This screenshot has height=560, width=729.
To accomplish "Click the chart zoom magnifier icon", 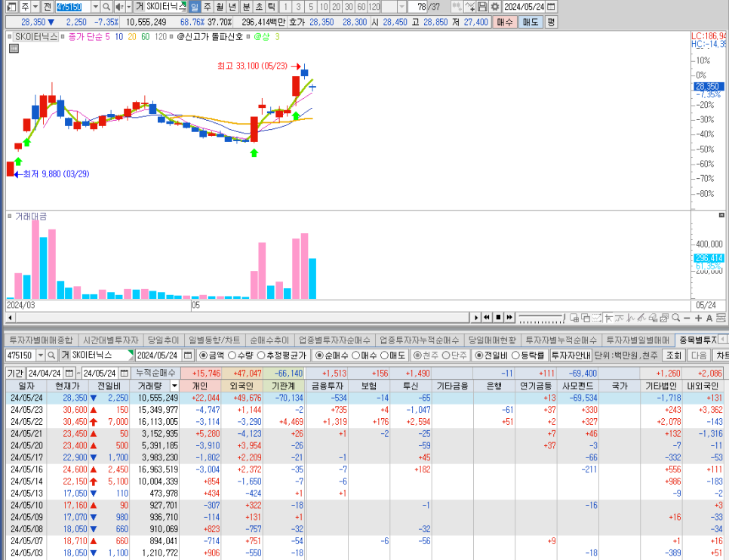I will (676, 318).
